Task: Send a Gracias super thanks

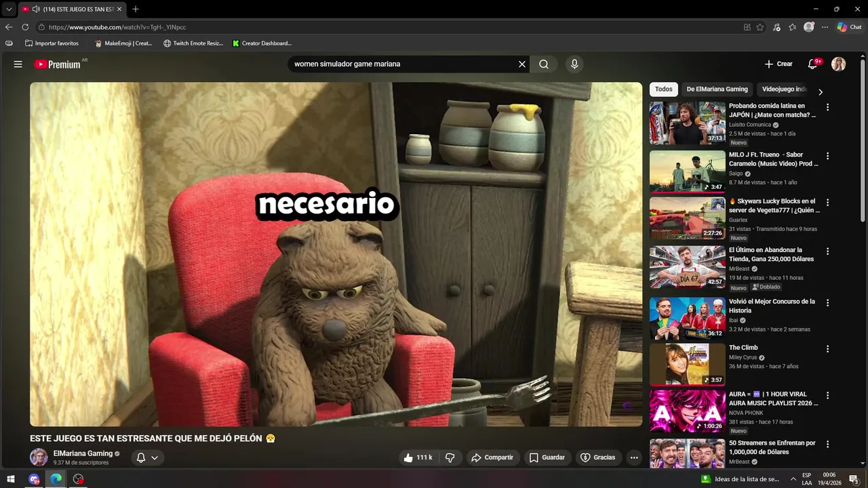Action: [x=598, y=457]
